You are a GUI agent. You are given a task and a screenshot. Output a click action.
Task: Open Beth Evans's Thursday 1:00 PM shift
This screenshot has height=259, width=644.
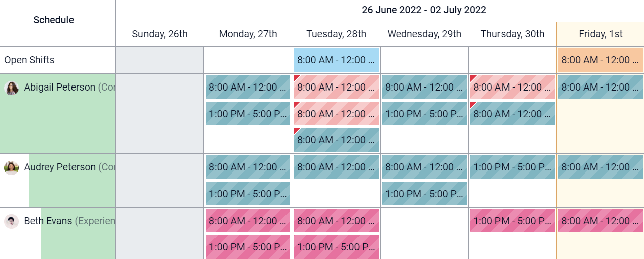pyautogui.click(x=513, y=221)
